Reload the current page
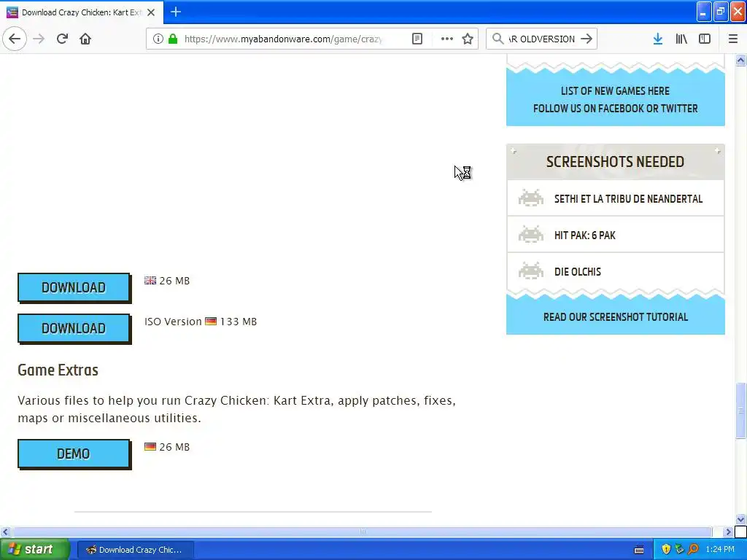Screen dimensions: 747x560 coord(62,39)
